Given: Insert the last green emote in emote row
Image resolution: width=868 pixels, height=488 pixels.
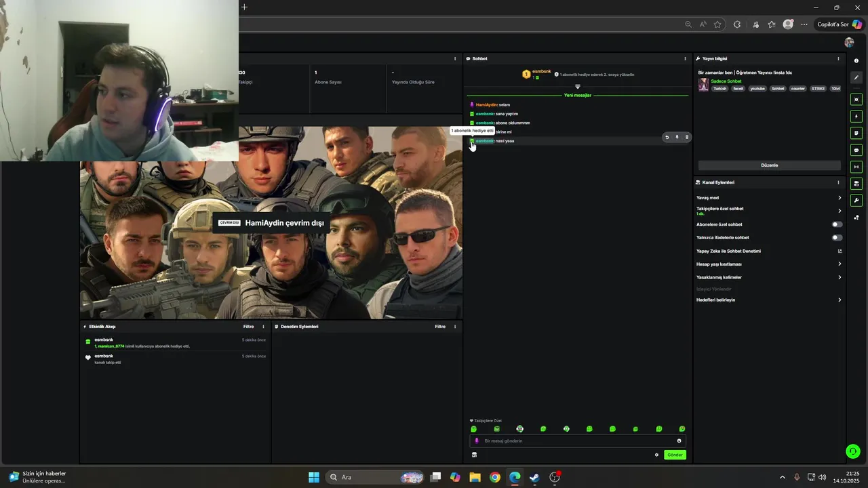Looking at the screenshot, I should point(682,429).
